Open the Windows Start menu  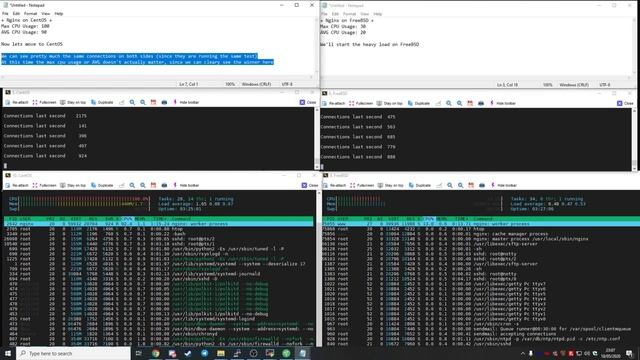pyautogui.click(x=8, y=353)
